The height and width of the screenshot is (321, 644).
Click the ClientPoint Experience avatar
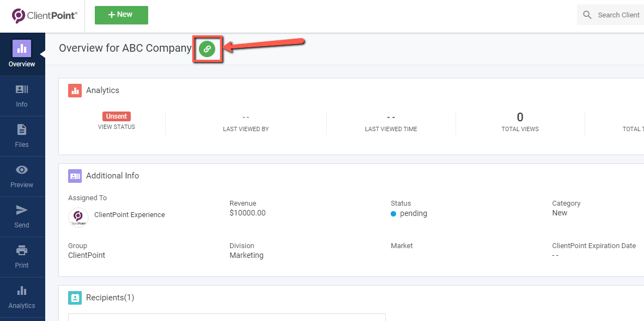point(78,218)
